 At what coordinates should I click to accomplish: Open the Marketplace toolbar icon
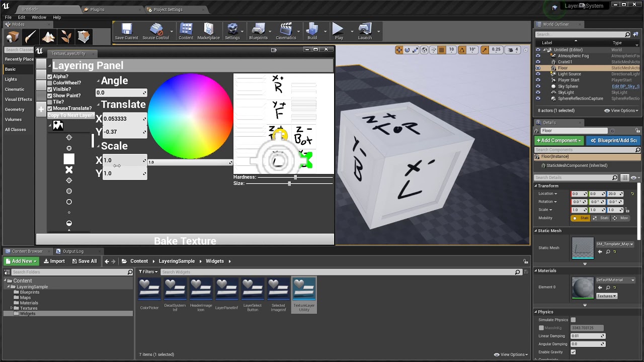(x=208, y=32)
